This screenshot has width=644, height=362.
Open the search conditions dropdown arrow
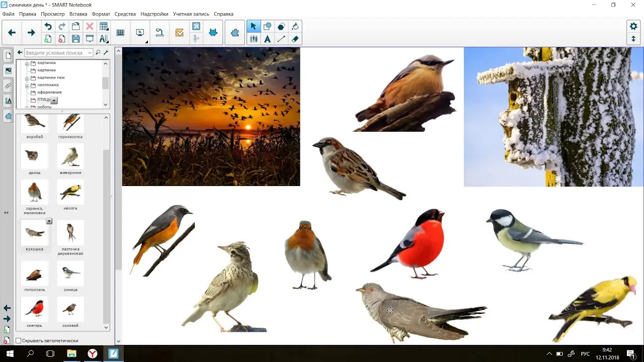pos(90,53)
